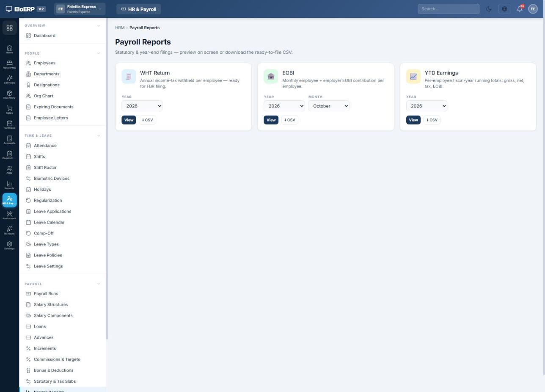
Task: Open the language globe button
Action: click(x=504, y=9)
